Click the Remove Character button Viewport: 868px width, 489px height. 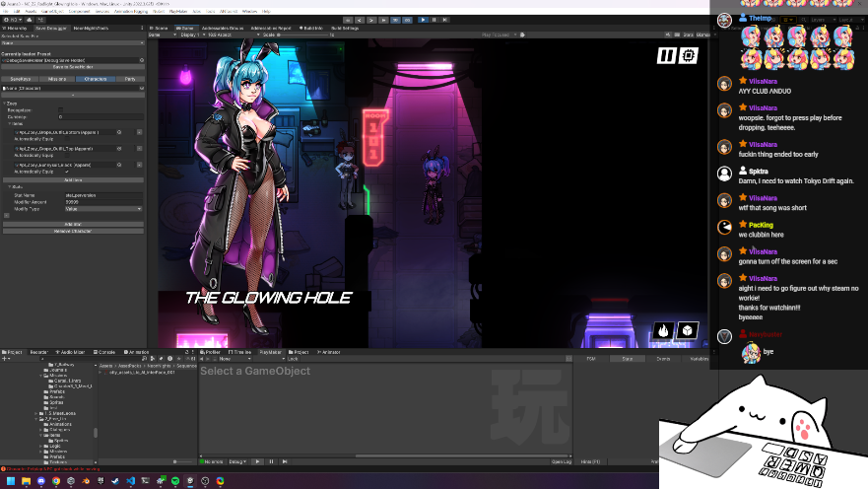point(72,230)
